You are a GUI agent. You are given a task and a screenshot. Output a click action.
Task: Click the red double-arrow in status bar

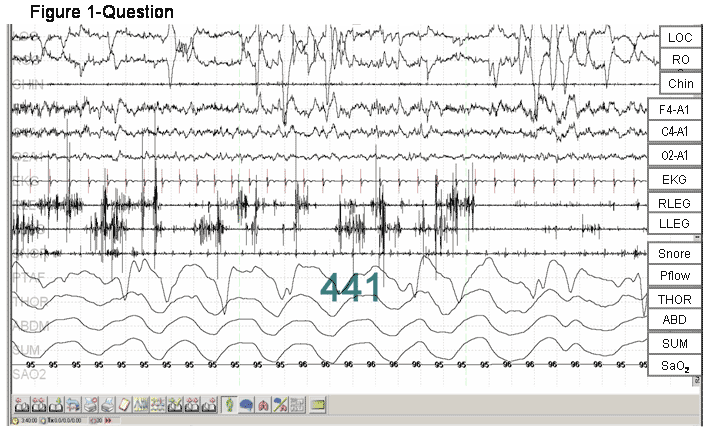pos(108,421)
